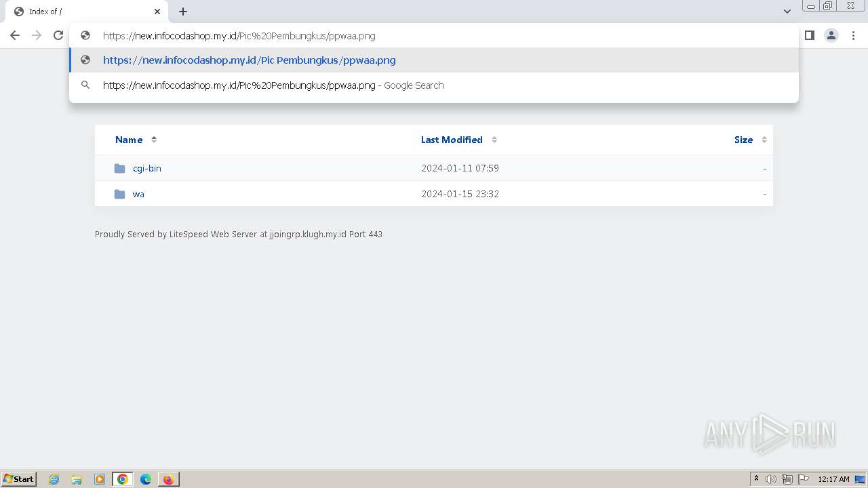868x488 pixels.
Task: Open the media player taskbar icon
Action: tap(100, 479)
